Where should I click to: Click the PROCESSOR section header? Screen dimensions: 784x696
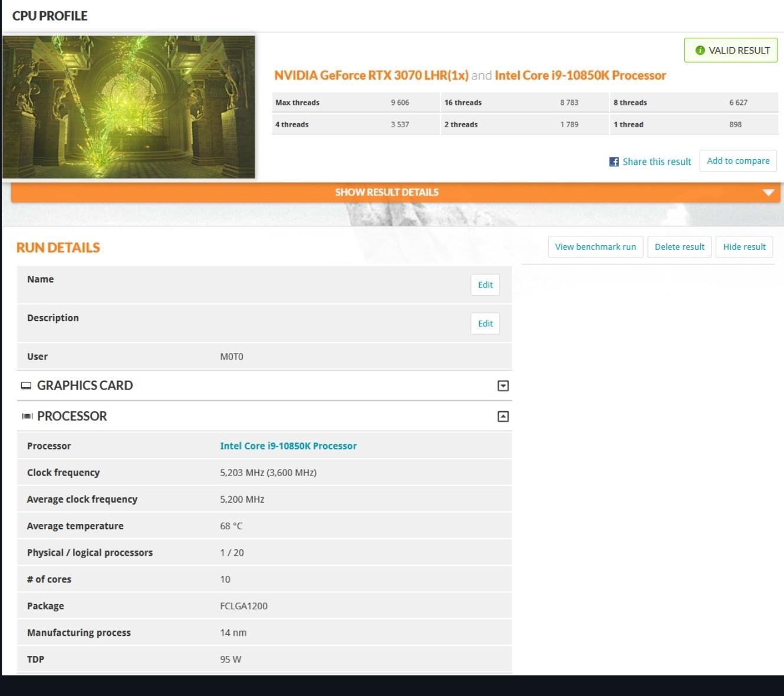(x=265, y=416)
